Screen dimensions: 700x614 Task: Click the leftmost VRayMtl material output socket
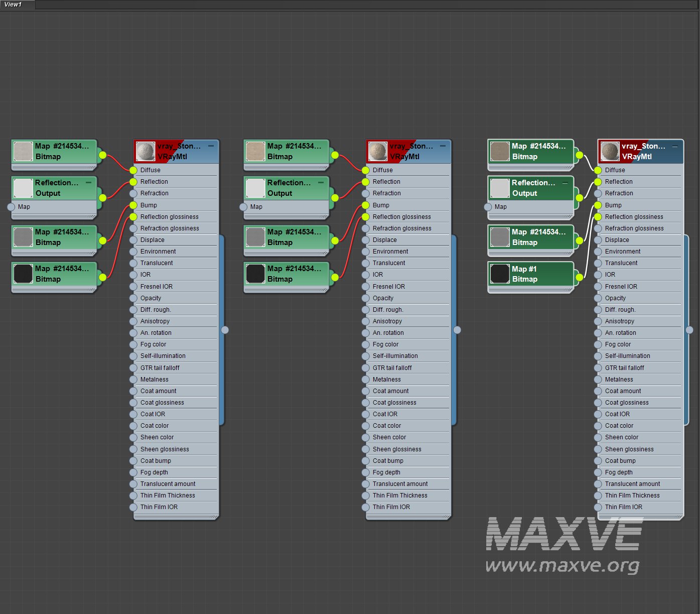[x=225, y=330]
